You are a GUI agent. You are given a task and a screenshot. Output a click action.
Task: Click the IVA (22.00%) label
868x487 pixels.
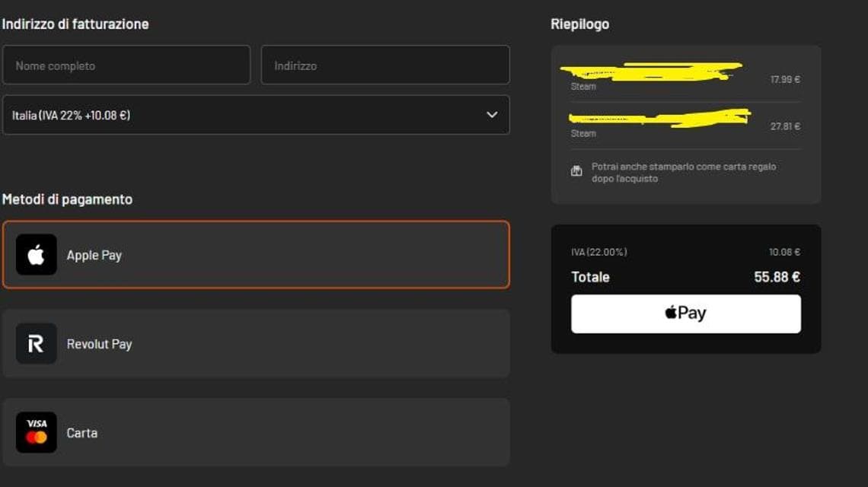(599, 252)
